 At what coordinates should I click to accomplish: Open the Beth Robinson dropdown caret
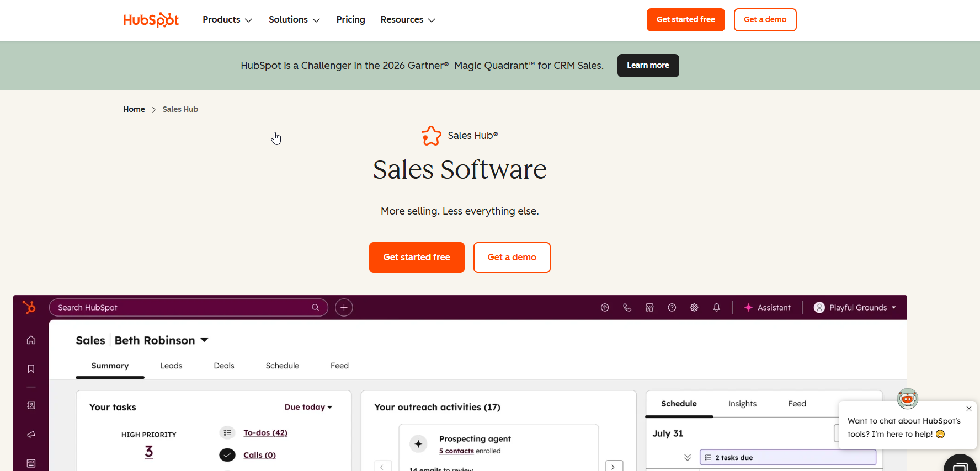204,340
